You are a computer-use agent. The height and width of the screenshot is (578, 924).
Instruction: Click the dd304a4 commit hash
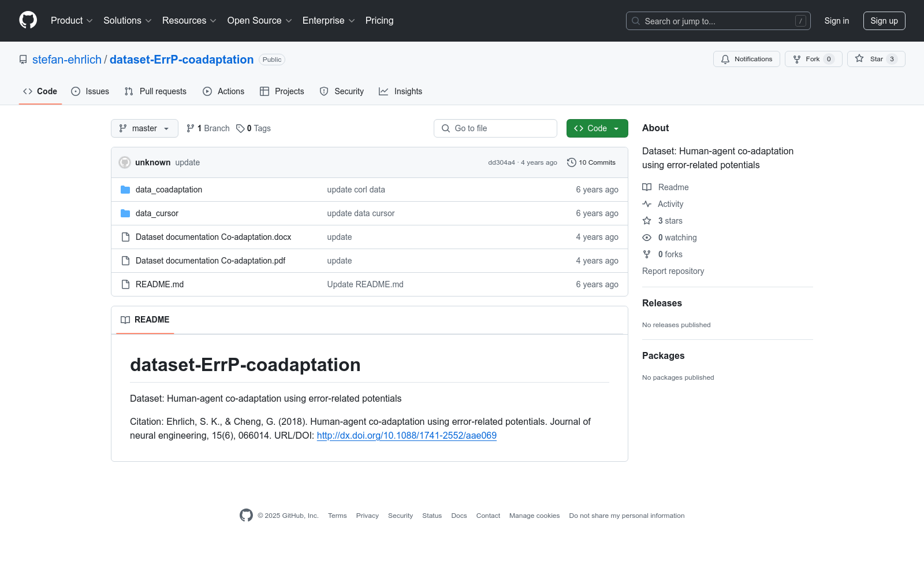pos(501,162)
